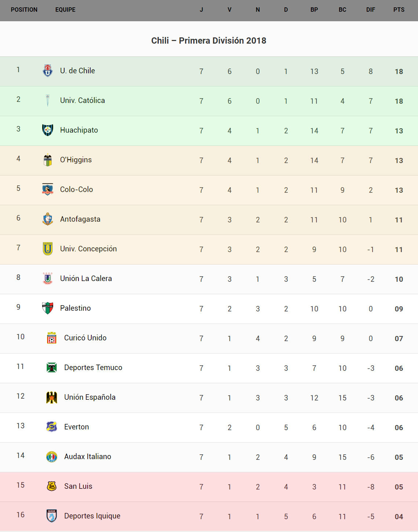The width and height of the screenshot is (418, 532).
Task: Click the Curicó Unido team crest
Action: point(52,338)
